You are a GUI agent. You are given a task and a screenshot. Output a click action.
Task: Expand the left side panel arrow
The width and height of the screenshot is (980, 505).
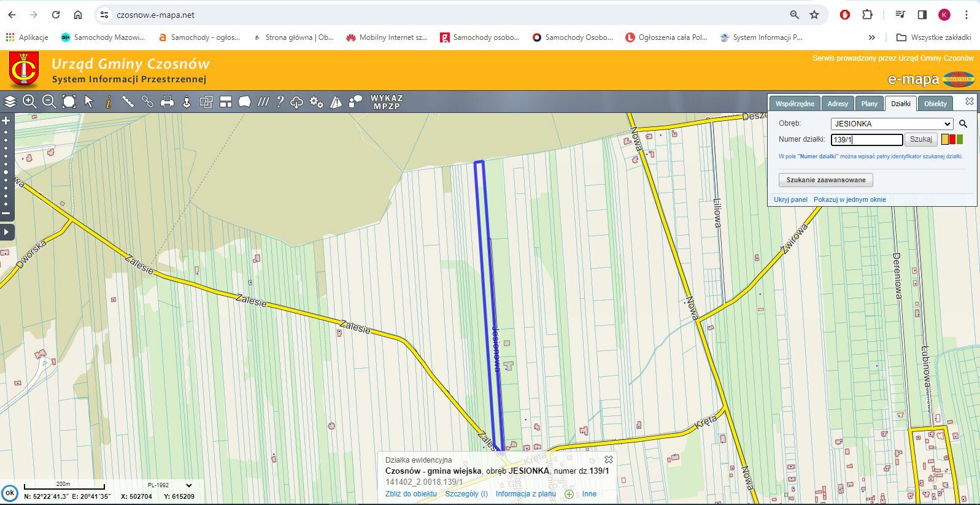pyautogui.click(x=7, y=232)
